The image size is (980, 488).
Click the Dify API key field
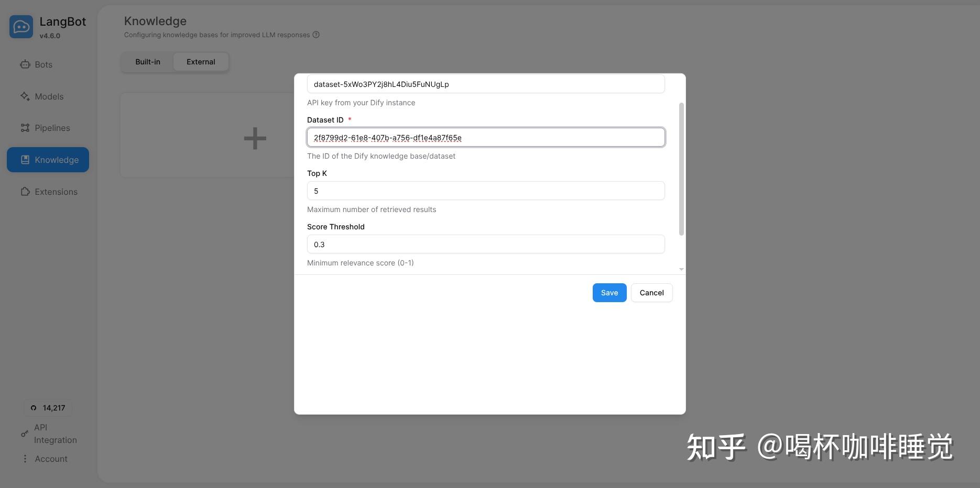[485, 84]
